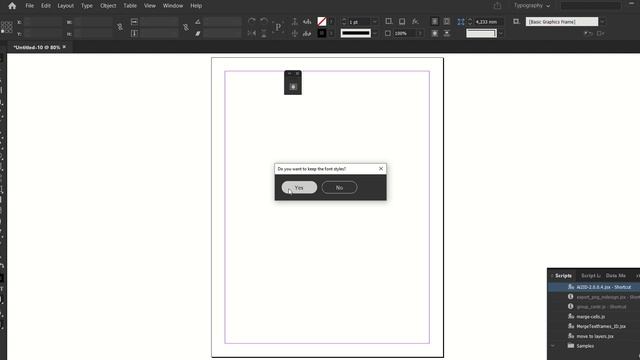Open the Table menu
This screenshot has height=360, width=640.
click(x=130, y=6)
